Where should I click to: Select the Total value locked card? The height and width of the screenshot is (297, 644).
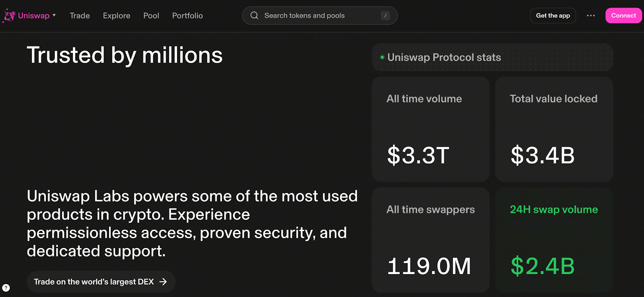[x=554, y=129]
